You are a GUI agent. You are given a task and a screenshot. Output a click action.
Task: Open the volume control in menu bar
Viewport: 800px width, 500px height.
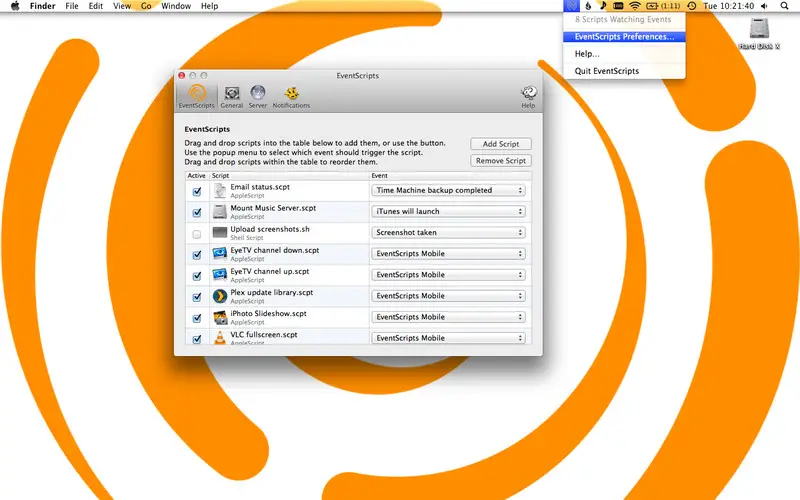point(764,6)
